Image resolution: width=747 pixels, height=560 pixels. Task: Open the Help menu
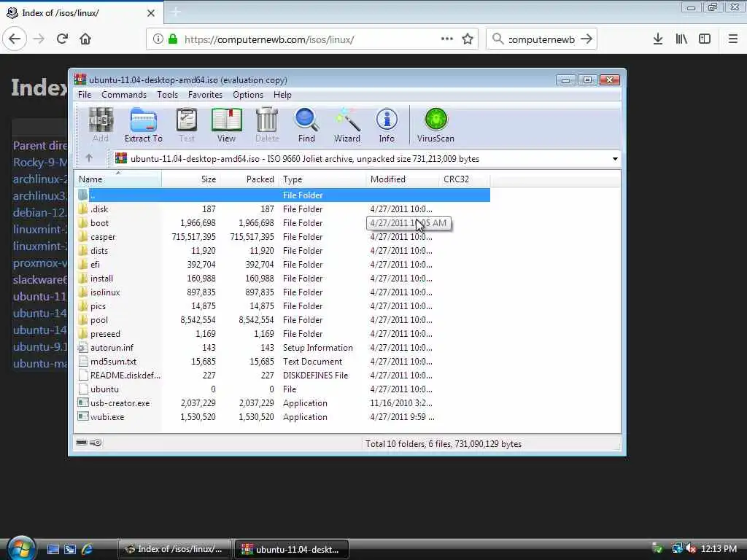[282, 95]
